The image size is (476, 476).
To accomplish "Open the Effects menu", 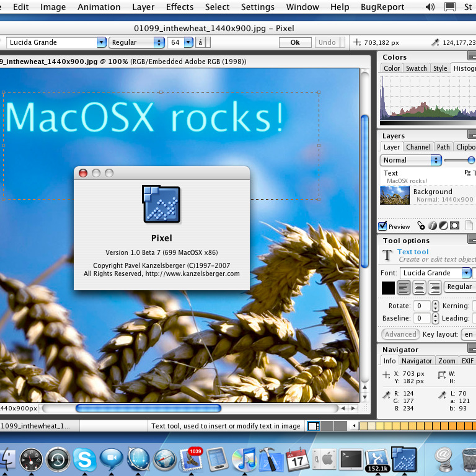I will 180,7.
